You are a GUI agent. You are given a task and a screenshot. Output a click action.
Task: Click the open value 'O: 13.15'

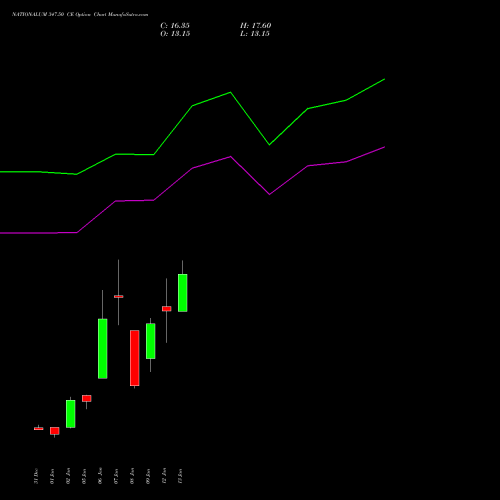pos(175,34)
